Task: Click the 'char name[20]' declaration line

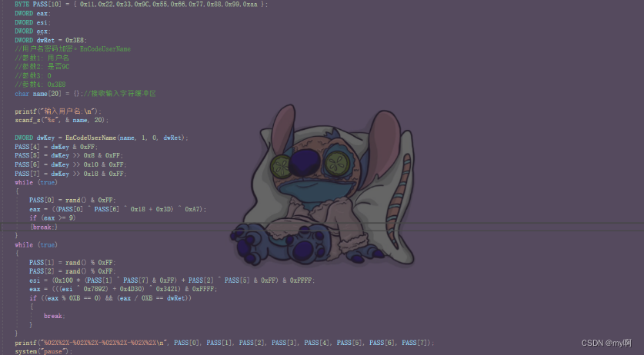Action: pyautogui.click(x=85, y=94)
